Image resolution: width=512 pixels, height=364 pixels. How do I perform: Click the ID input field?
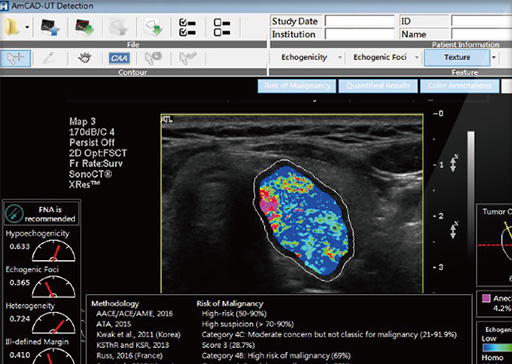click(x=482, y=21)
